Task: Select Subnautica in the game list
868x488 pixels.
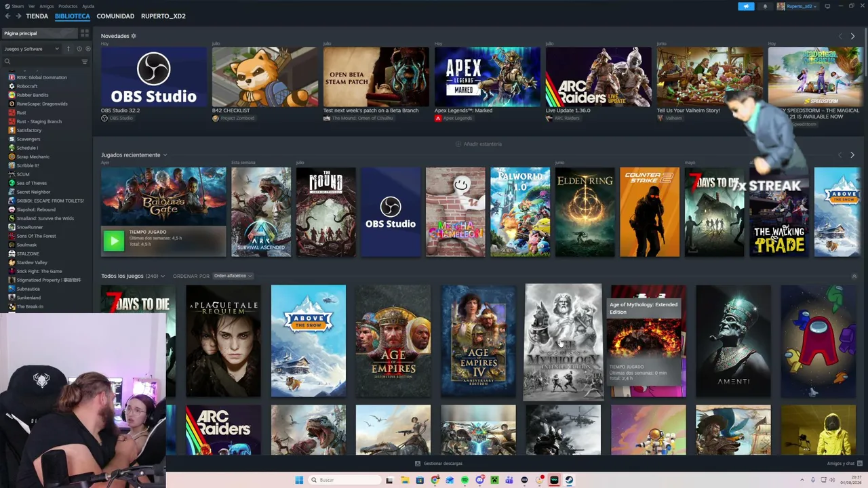Action: 28,289
